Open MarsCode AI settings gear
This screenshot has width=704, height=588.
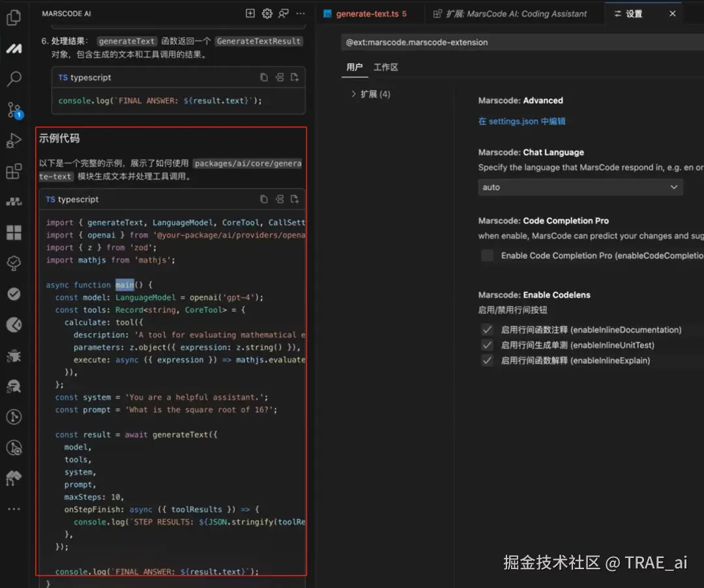point(267,13)
